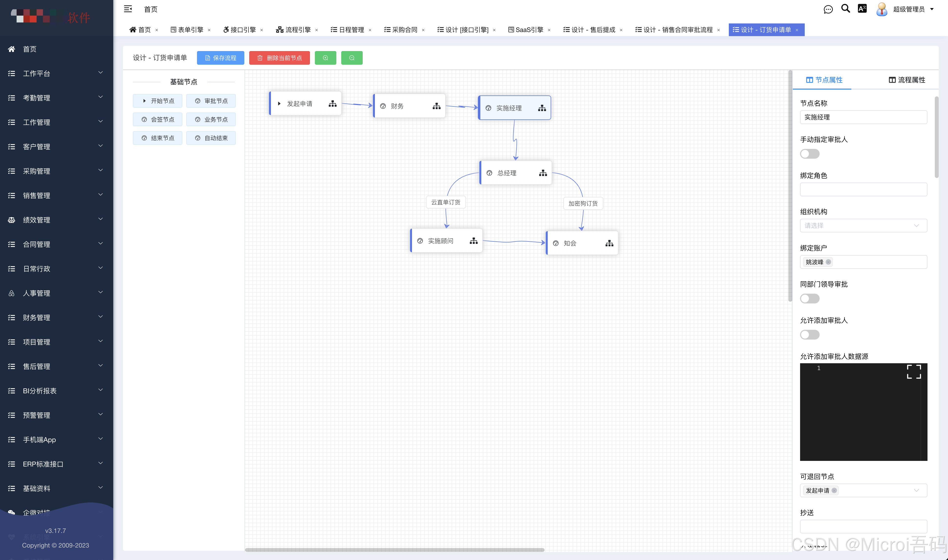This screenshot has height=560, width=948.
Task: Open the chat message icon in header
Action: point(828,10)
